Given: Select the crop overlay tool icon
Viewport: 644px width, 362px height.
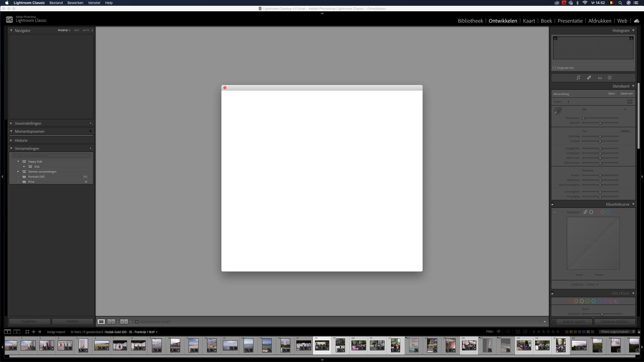Looking at the screenshot, I should tap(578, 78).
